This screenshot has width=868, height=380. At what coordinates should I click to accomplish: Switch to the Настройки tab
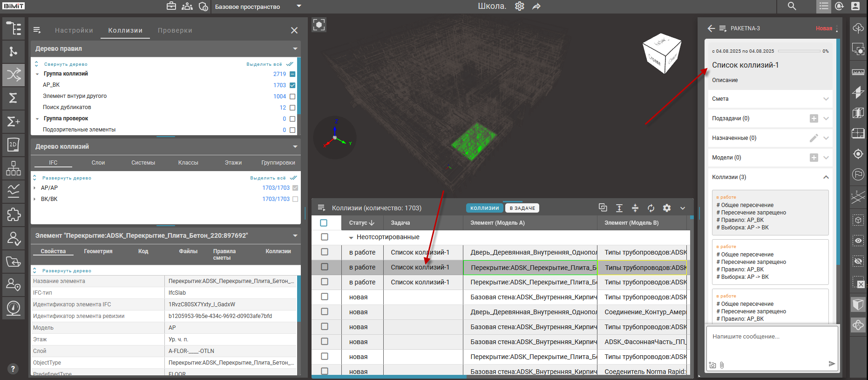tap(74, 30)
